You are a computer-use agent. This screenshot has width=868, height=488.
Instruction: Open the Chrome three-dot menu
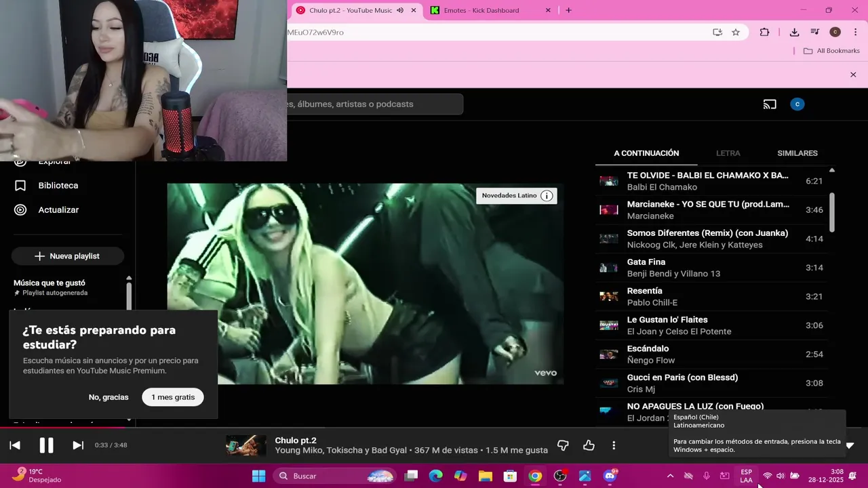854,32
